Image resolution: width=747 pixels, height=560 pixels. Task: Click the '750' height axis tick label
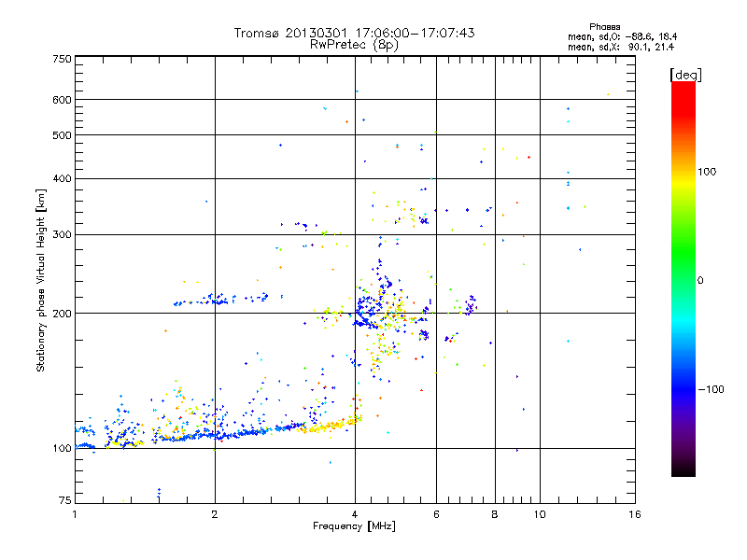62,59
